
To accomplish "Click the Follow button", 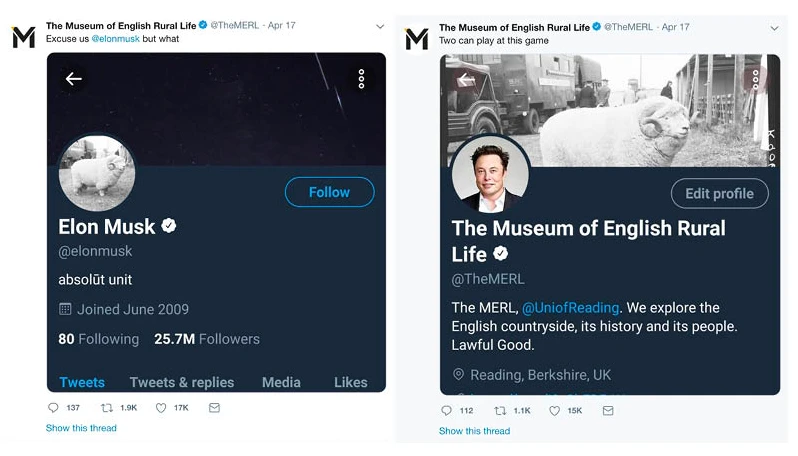I will (x=329, y=192).
